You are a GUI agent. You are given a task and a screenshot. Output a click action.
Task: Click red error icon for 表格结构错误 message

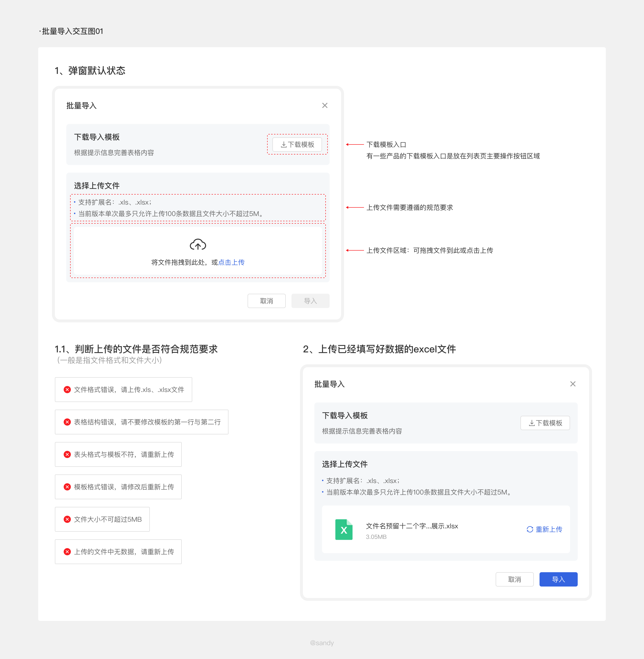click(67, 422)
